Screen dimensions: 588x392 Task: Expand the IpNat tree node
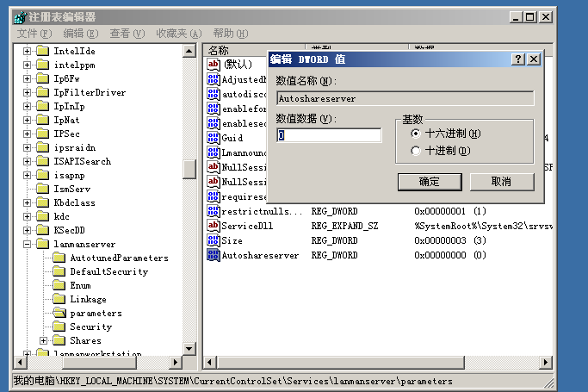click(x=27, y=120)
